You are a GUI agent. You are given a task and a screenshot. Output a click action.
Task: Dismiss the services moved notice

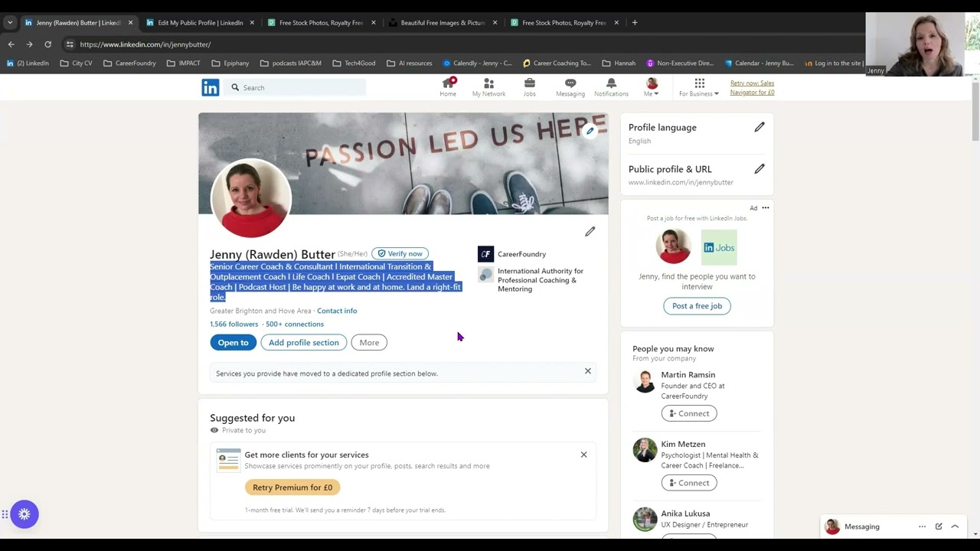(588, 371)
